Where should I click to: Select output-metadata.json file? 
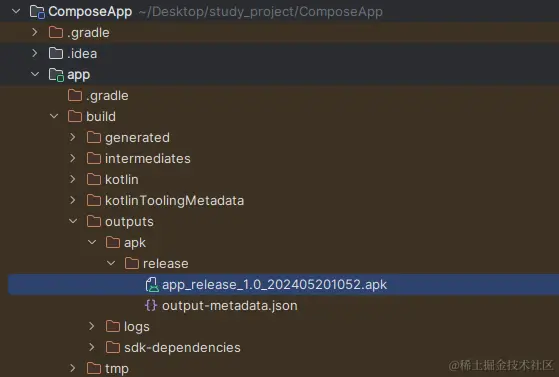coord(230,306)
